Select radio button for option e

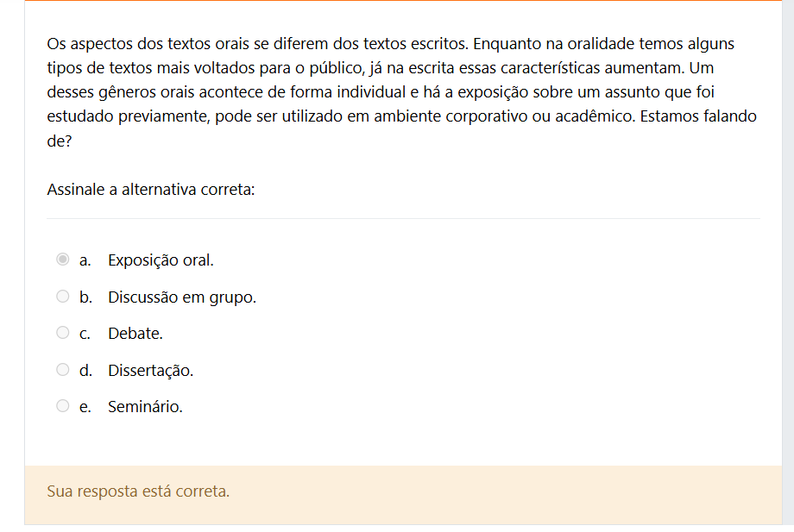point(62,406)
